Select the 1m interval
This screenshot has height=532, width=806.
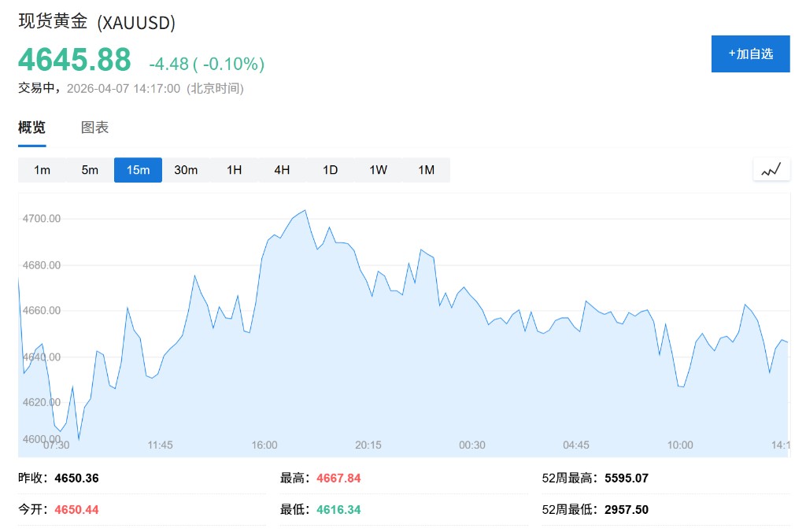point(43,170)
